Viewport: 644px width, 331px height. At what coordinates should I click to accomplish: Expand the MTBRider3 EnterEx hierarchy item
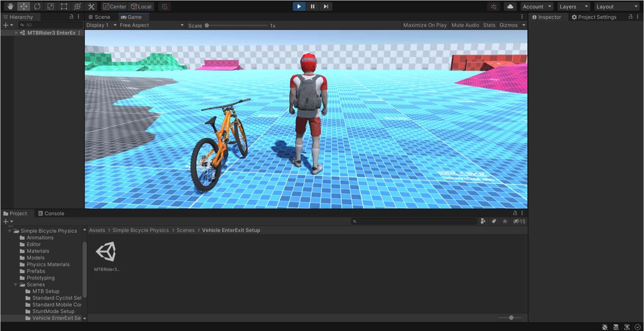click(16, 33)
